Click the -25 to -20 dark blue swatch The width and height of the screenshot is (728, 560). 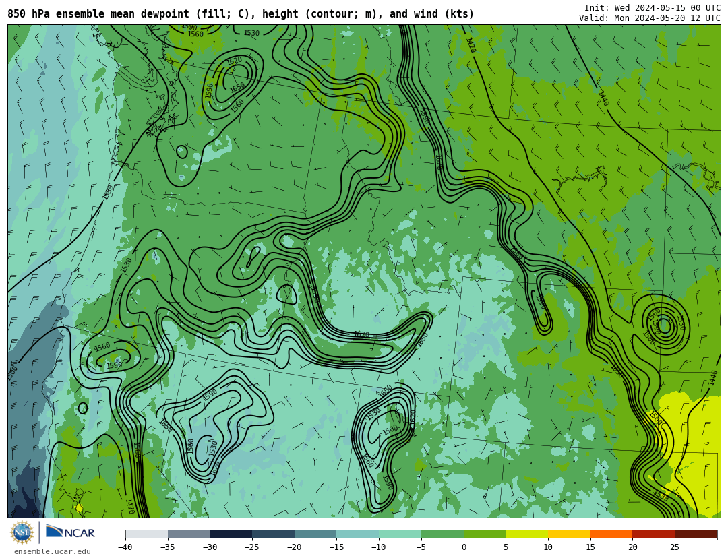click(x=274, y=534)
